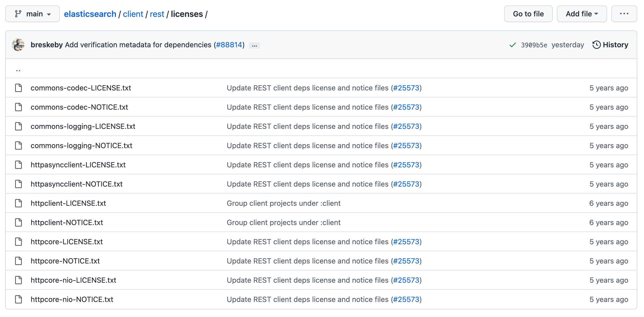Screen dimensions: 644x317
Task: Go up to parent directory (..)
Action: click(18, 69)
